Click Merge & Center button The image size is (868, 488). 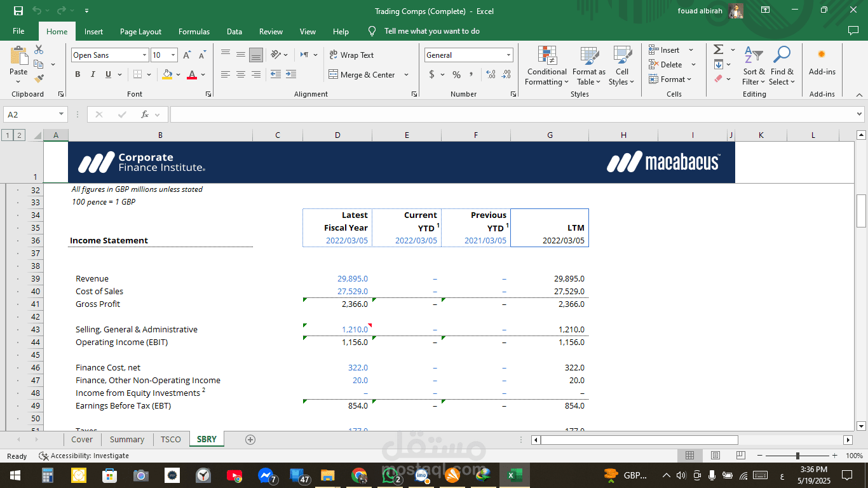point(362,74)
